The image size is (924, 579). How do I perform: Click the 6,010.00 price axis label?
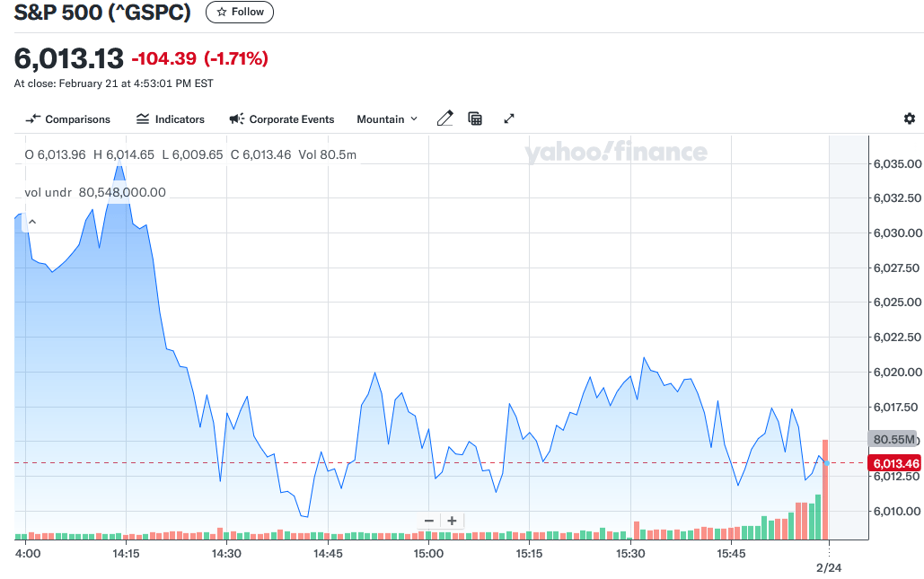[897, 512]
